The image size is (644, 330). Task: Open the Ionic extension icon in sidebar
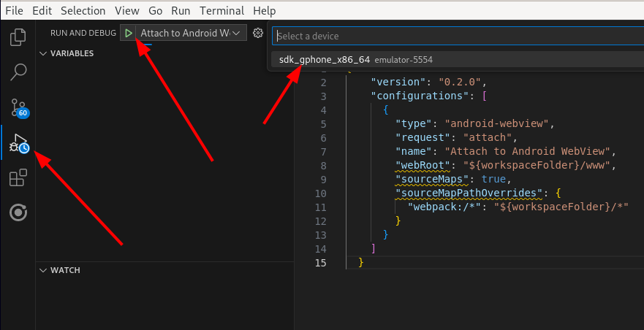tap(18, 212)
